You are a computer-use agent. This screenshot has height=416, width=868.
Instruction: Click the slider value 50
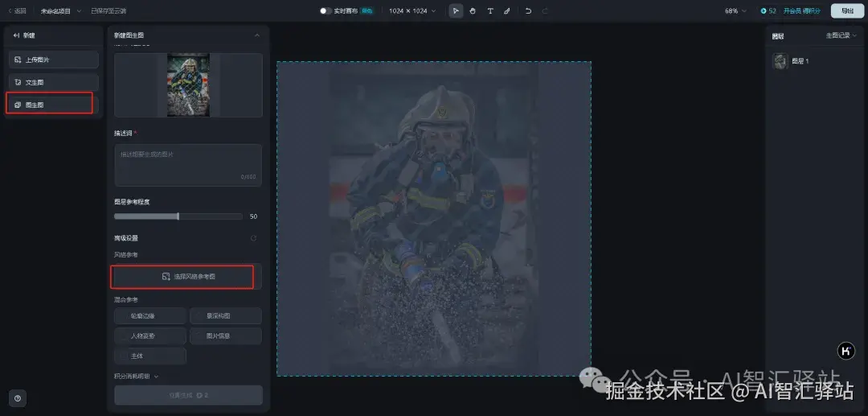pos(253,216)
